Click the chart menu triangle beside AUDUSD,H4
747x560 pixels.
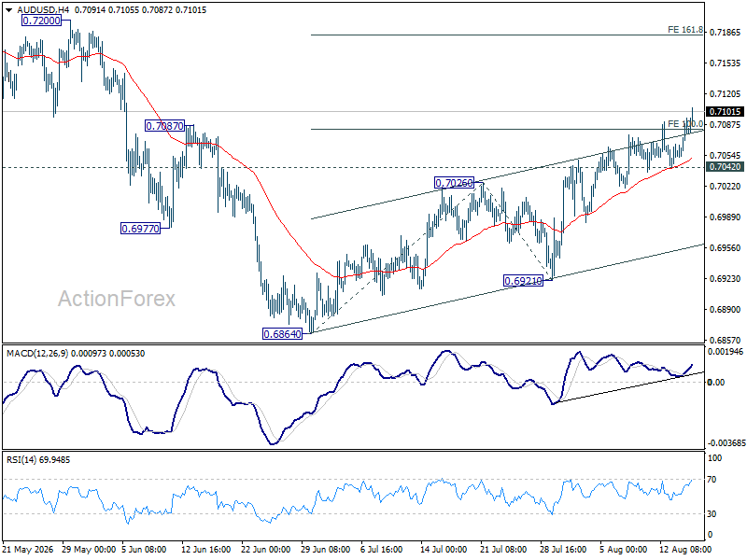point(8,10)
